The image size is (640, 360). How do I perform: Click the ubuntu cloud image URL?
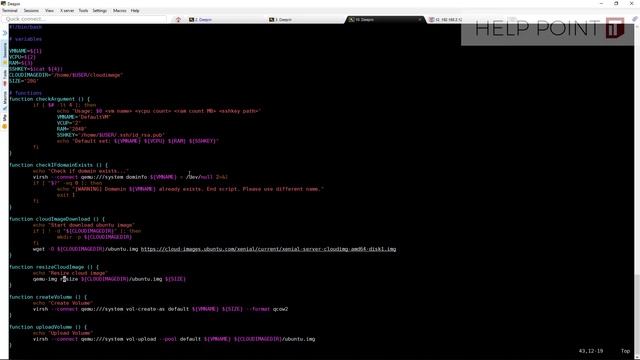coord(268,249)
